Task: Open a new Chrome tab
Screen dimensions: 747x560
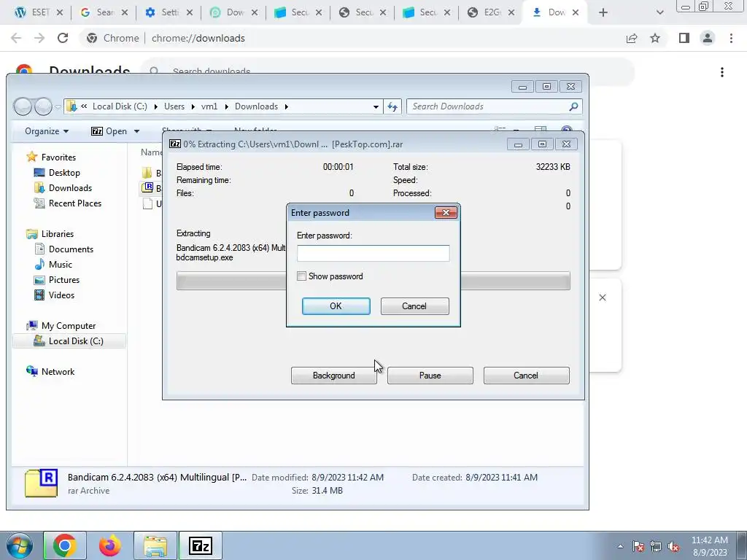Action: click(x=603, y=12)
